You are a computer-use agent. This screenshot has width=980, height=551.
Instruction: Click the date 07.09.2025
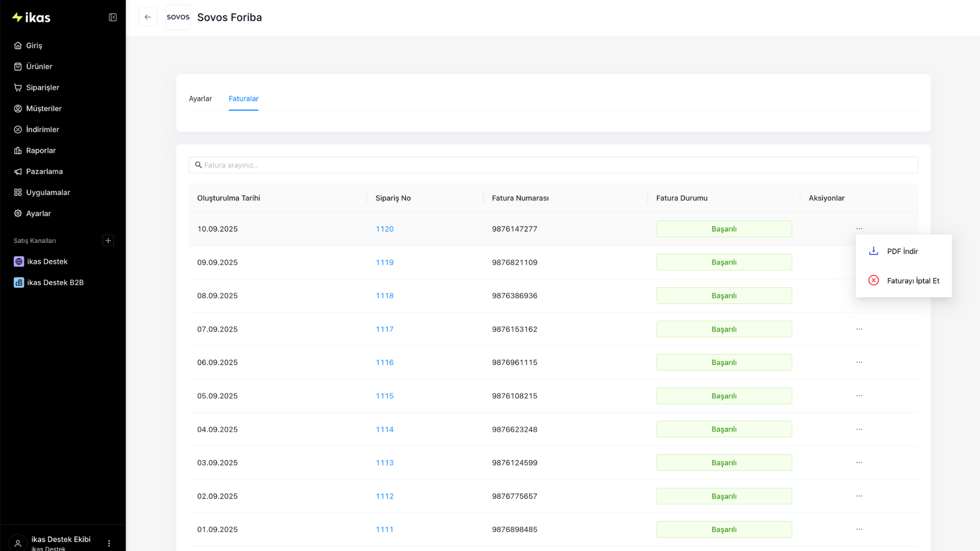[217, 329]
